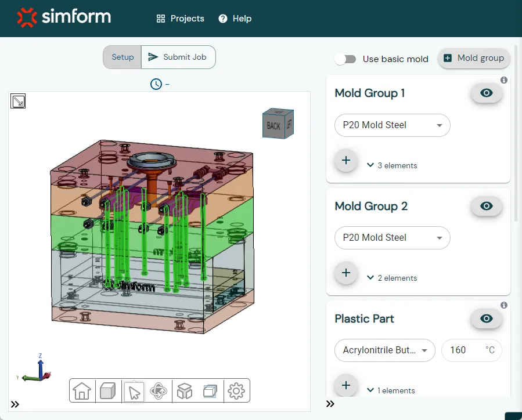Click the exploded view cube icon

click(x=184, y=391)
